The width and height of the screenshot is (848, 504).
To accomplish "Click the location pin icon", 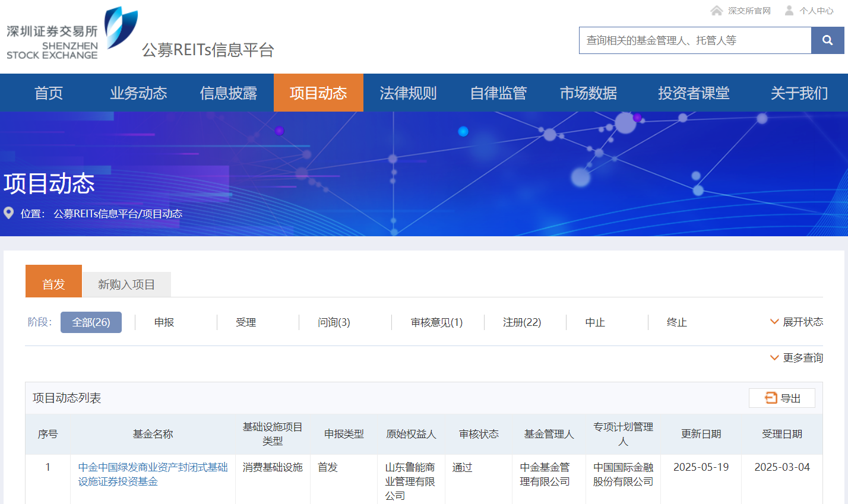I will [x=9, y=213].
